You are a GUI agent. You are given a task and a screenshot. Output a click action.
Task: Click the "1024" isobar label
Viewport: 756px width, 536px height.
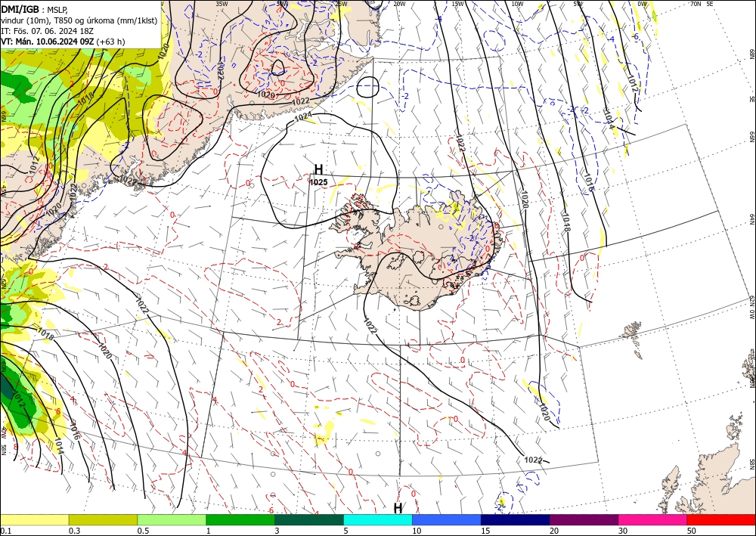pos(303,116)
